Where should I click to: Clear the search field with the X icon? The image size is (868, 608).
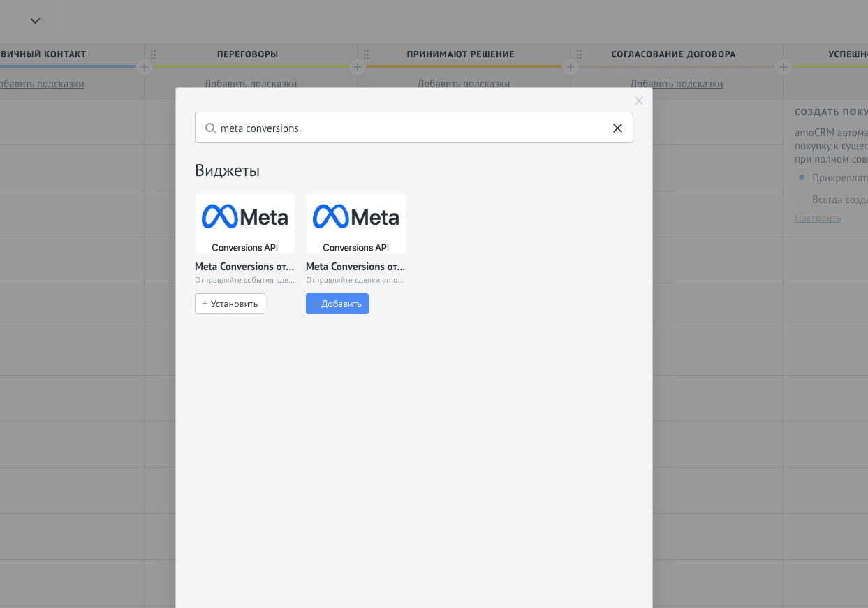pos(617,128)
